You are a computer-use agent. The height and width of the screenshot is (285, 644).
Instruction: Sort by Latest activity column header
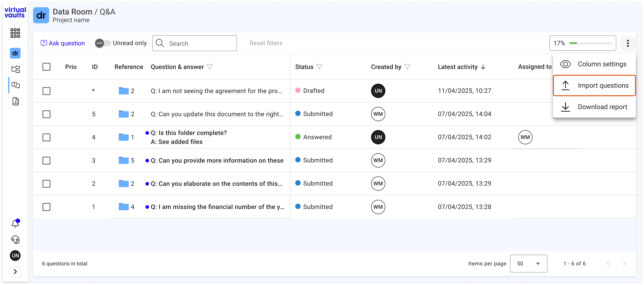point(457,67)
